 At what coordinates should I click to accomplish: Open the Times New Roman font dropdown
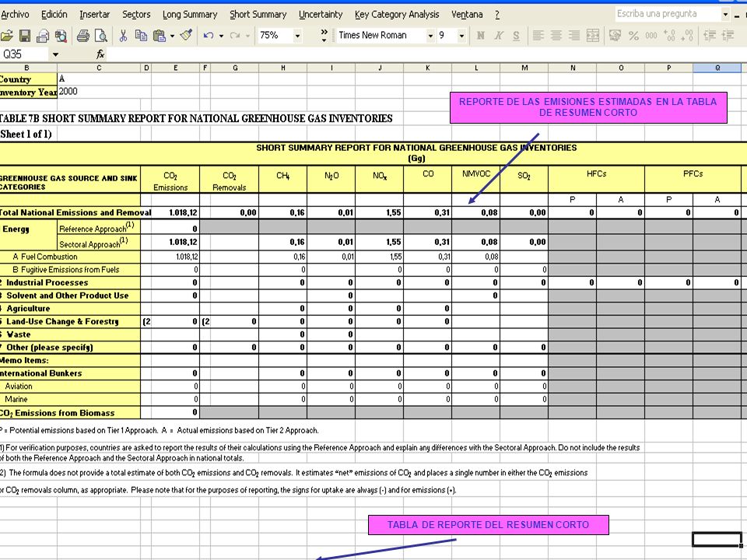[430, 35]
